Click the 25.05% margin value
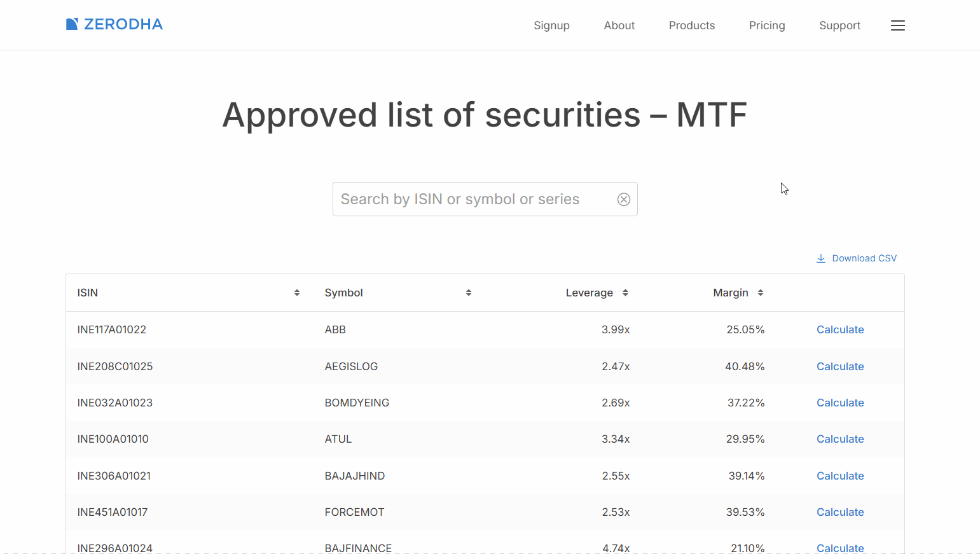Image resolution: width=980 pixels, height=554 pixels. click(745, 329)
